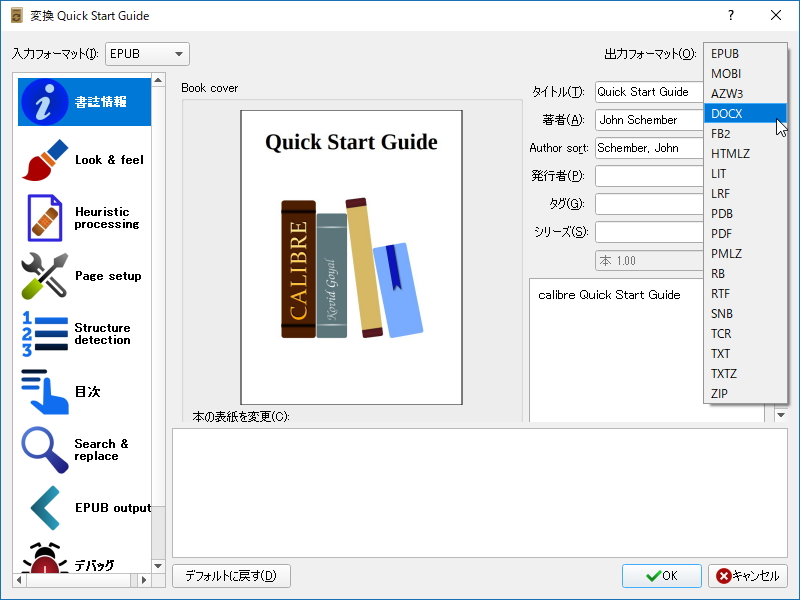The height and width of the screenshot is (600, 808).
Task: Click the タイトル input field
Action: (x=648, y=91)
